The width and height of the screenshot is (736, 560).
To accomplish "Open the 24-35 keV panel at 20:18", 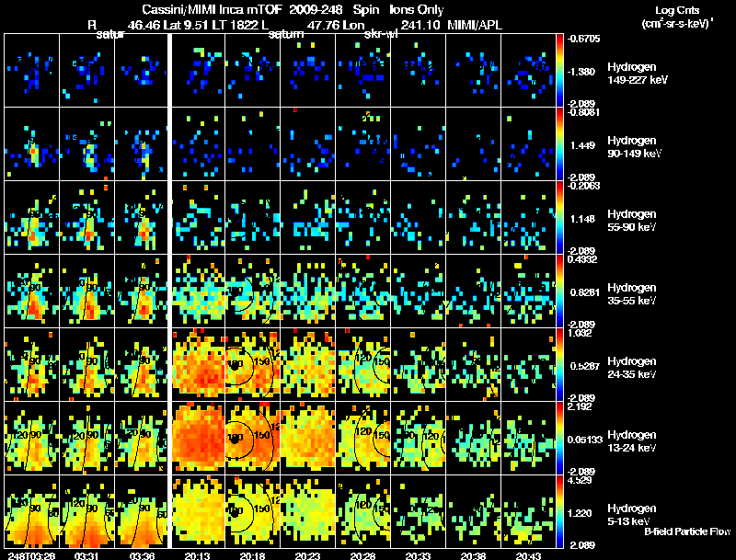I will click(252, 364).
